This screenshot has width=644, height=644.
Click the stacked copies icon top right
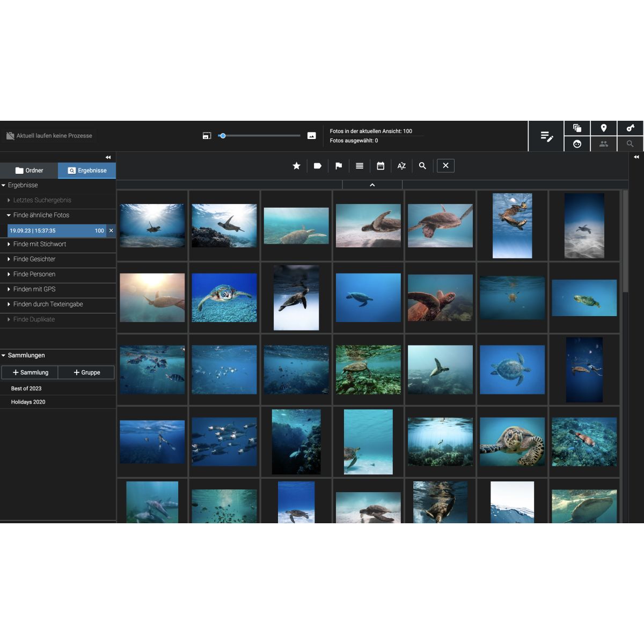point(577,128)
